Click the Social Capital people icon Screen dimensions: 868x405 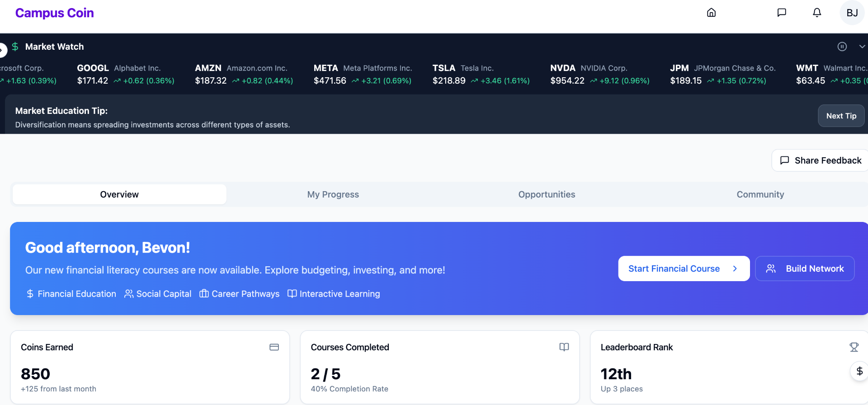pyautogui.click(x=129, y=294)
